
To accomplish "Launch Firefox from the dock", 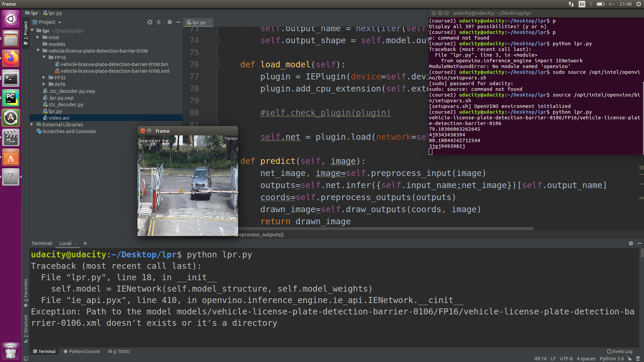I will coord(11,59).
